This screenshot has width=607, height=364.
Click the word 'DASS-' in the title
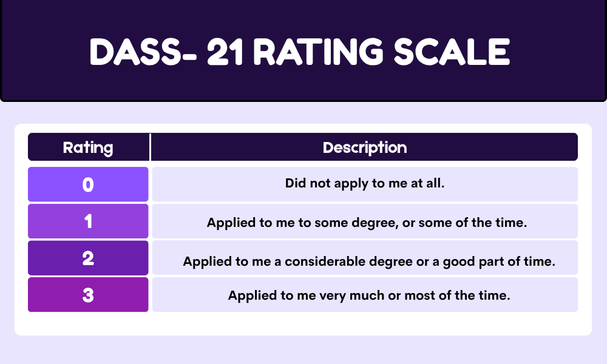pos(143,52)
